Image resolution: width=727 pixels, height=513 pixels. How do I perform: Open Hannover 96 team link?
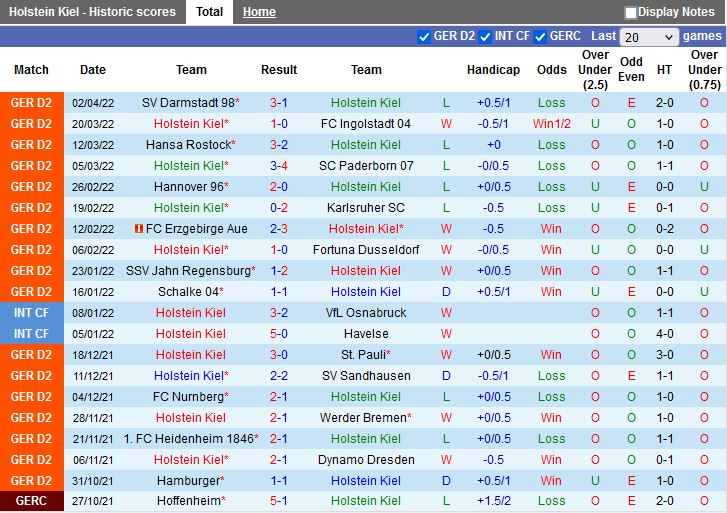point(189,187)
